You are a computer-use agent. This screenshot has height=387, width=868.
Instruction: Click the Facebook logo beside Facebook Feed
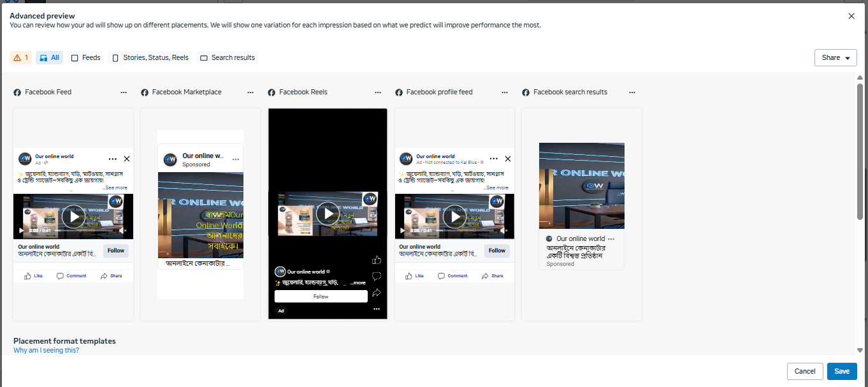pos(18,92)
